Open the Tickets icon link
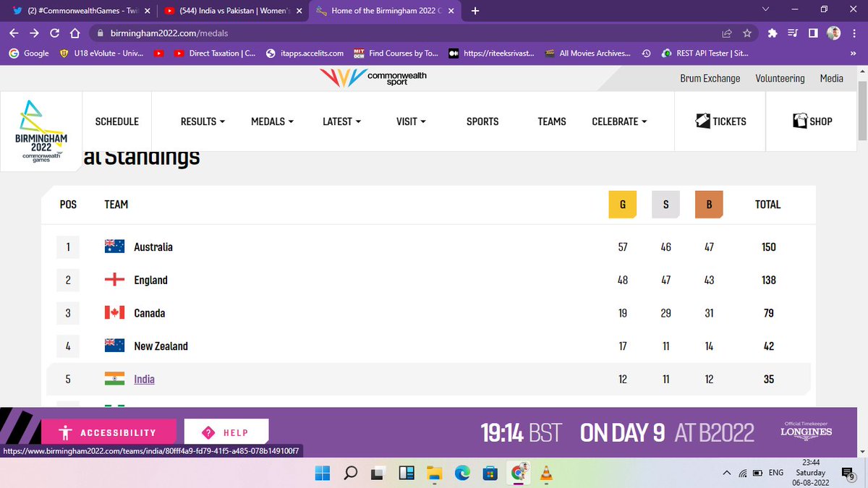This screenshot has height=488, width=868. coord(720,121)
